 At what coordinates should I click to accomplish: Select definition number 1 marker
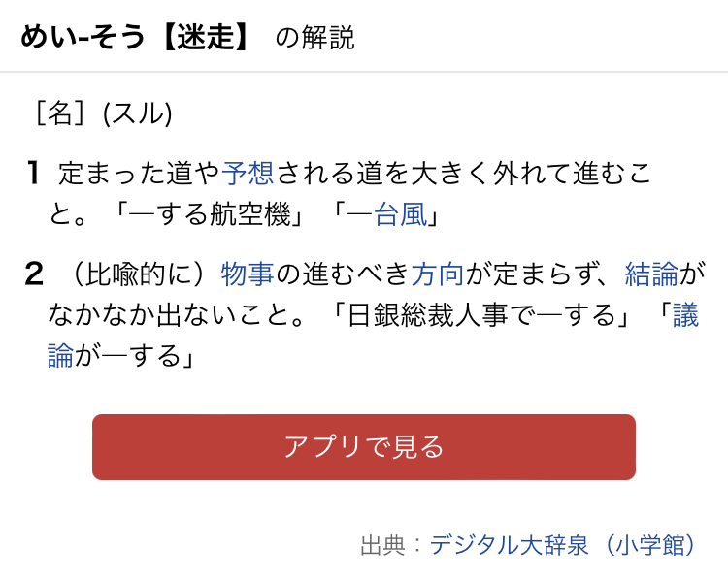[33, 175]
